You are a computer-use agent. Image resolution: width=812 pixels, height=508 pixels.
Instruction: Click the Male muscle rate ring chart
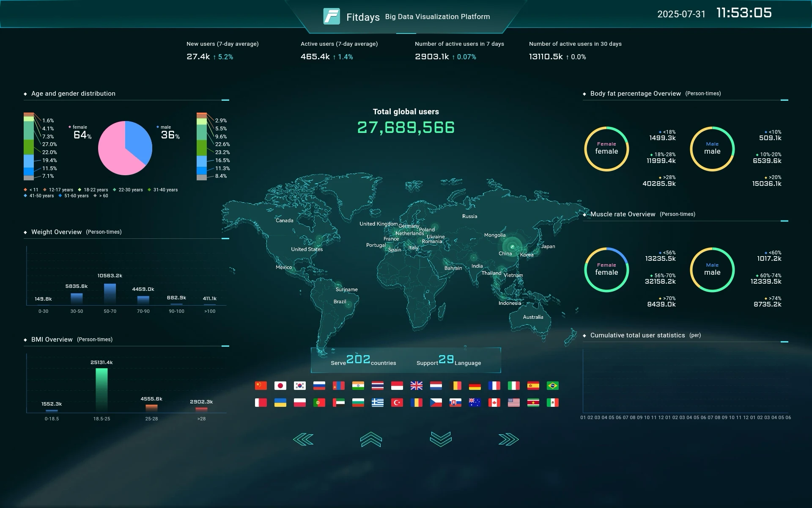[x=712, y=270]
